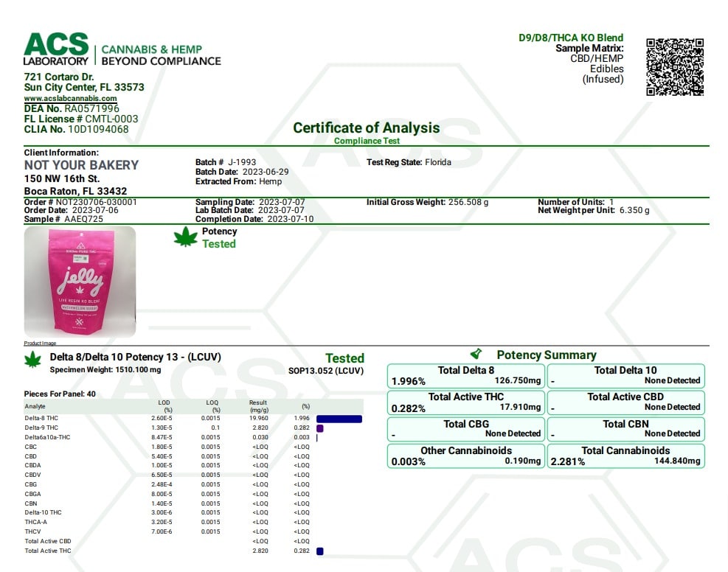Click the Batch Date 2023-06-29
The image size is (728, 572).
242,172
